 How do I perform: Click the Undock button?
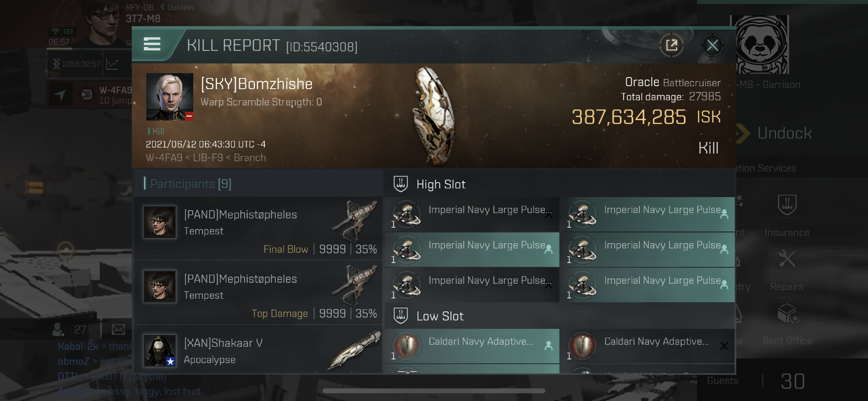tap(774, 133)
